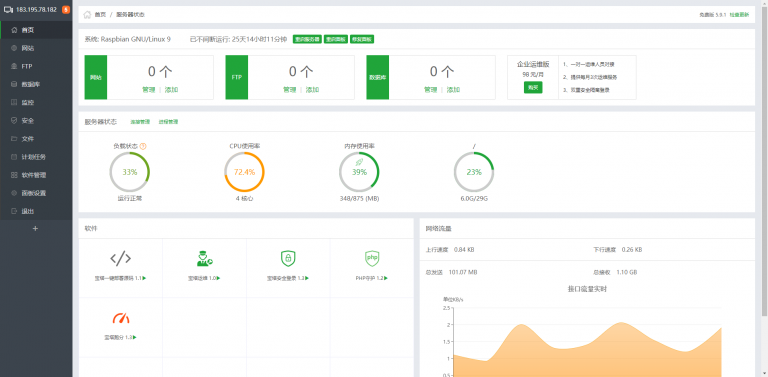Screen dimensions: 768x377
Task: Click the orange notification badge beside the IP address
Action: [66, 10]
